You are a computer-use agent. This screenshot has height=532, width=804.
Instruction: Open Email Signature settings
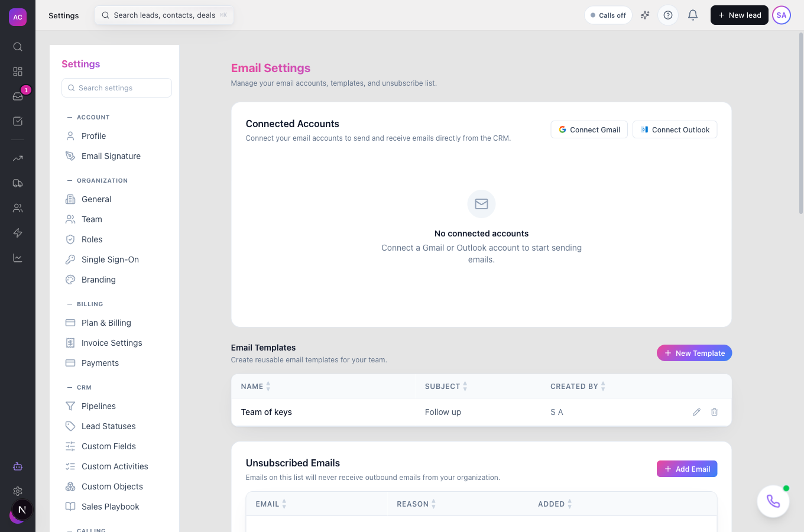pyautogui.click(x=116, y=156)
